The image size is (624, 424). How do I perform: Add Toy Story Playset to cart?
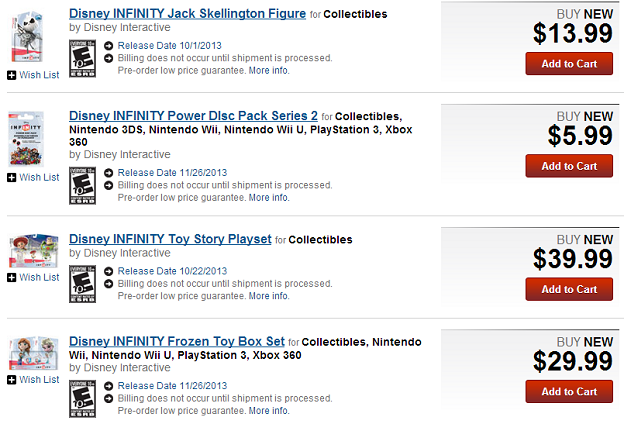pyautogui.click(x=569, y=289)
